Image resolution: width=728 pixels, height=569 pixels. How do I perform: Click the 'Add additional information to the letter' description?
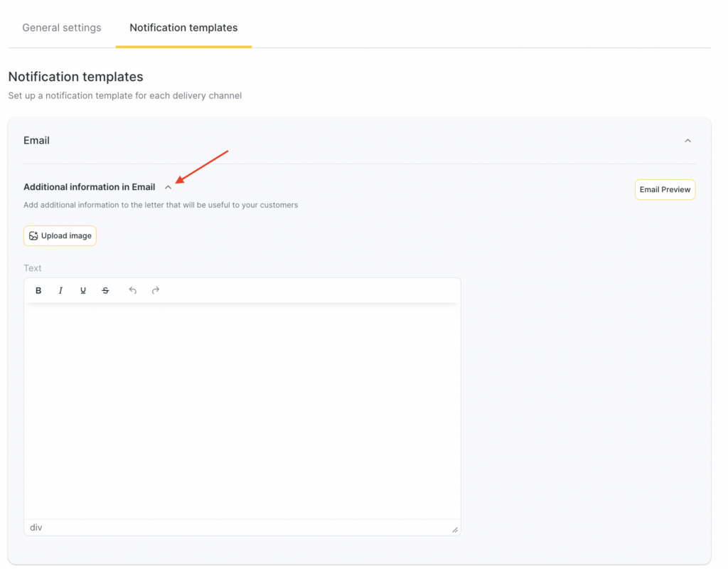click(x=161, y=205)
